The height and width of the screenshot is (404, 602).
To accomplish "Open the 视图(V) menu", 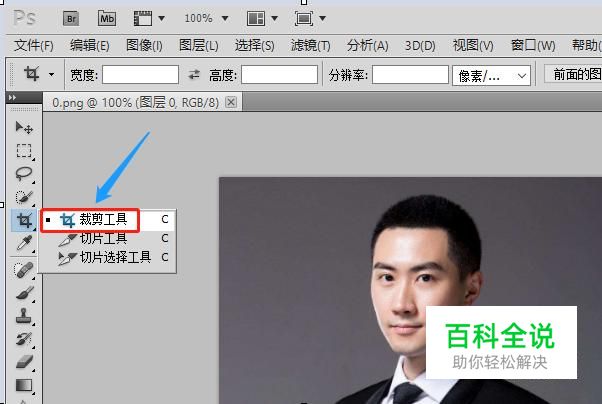I will tap(473, 46).
